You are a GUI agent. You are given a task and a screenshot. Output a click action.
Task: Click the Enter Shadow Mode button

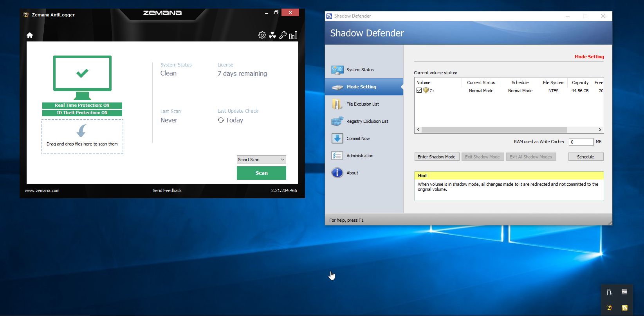click(x=437, y=157)
